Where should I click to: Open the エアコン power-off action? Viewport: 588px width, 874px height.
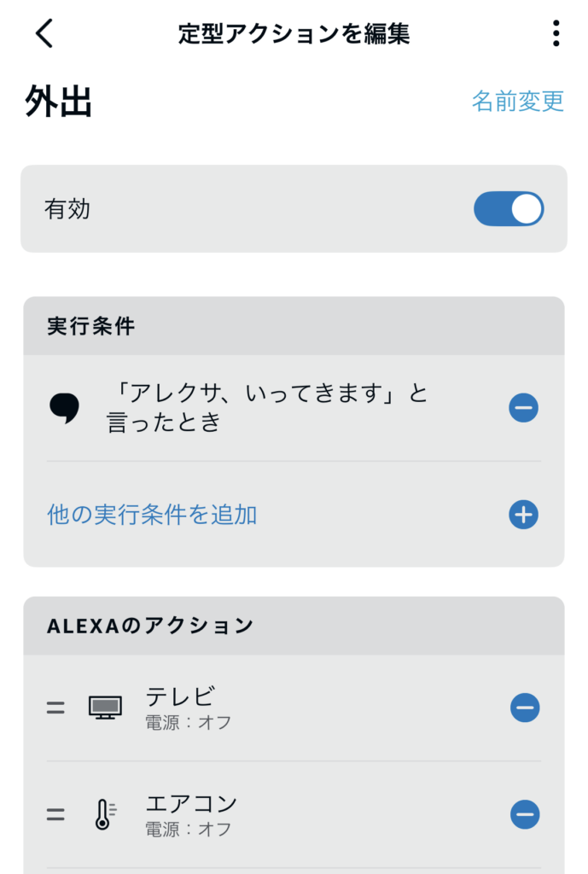coord(191,814)
